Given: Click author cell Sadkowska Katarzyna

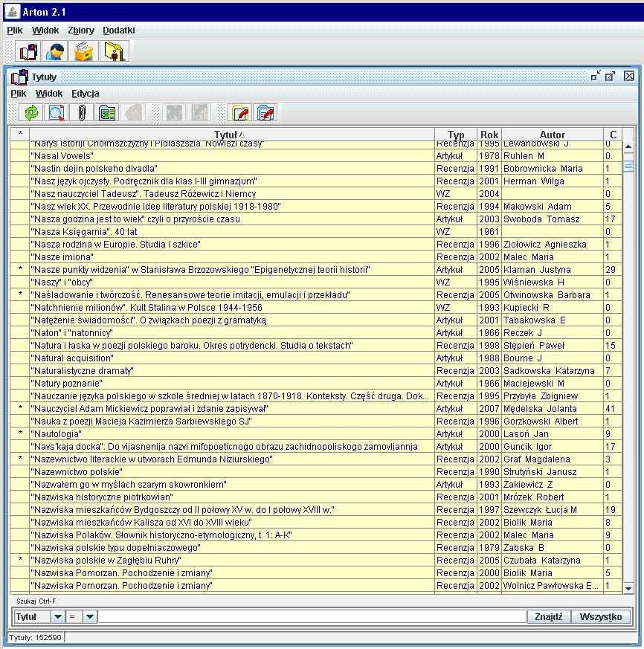Looking at the screenshot, I should tap(553, 371).
